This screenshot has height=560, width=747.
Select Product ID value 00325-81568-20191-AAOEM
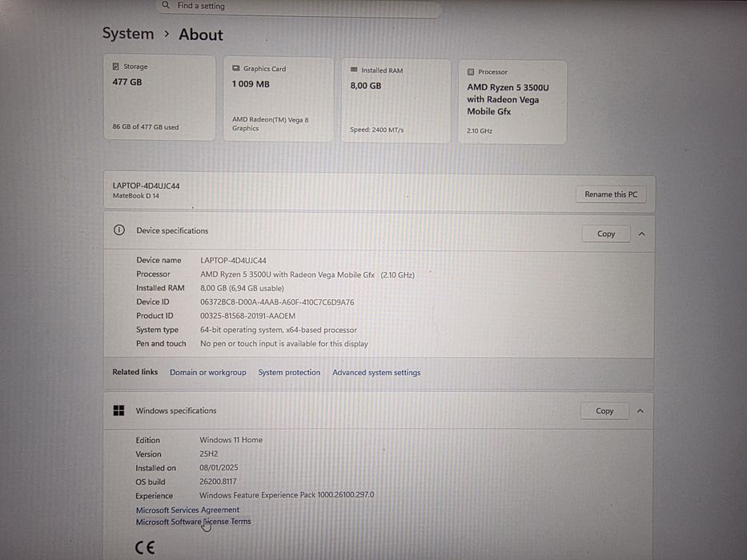tap(247, 316)
